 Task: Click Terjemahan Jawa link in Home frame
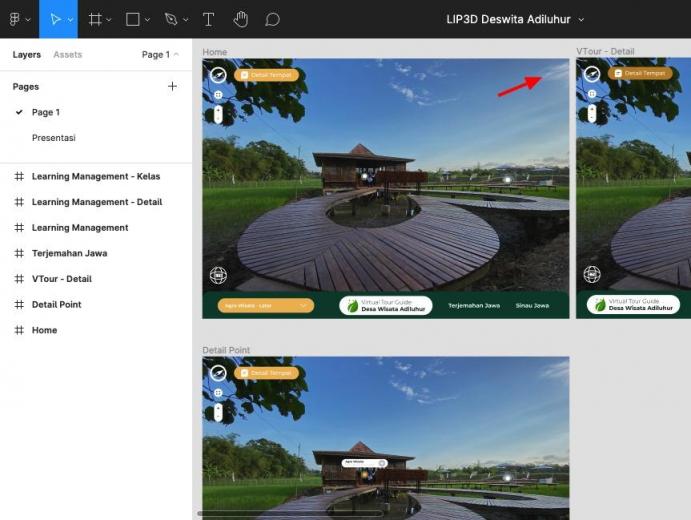click(474, 305)
